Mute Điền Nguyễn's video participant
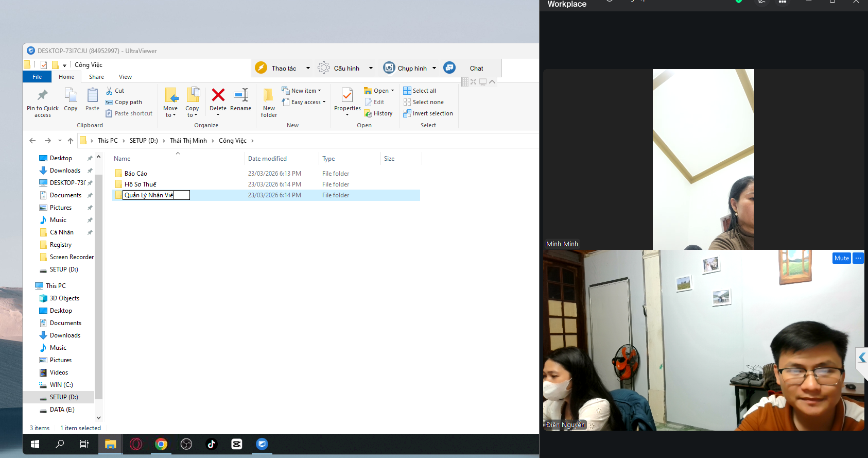Screen dimensions: 868x458 [841, 258]
